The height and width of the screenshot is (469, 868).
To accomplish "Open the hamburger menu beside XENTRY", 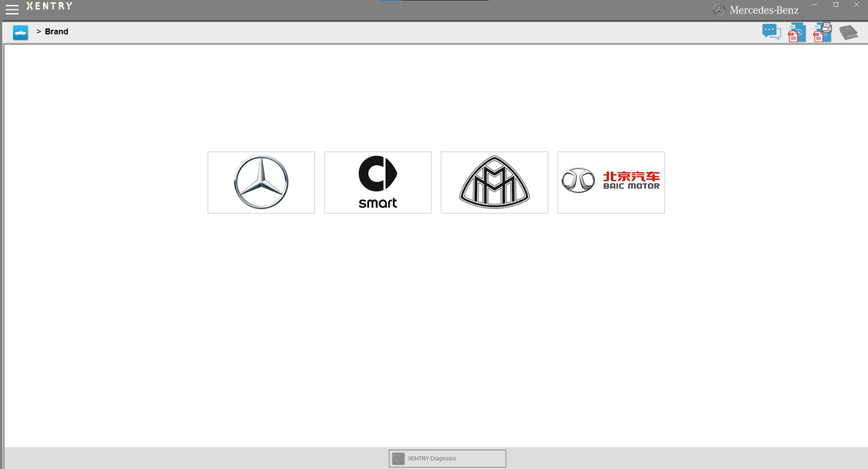I will point(12,9).
